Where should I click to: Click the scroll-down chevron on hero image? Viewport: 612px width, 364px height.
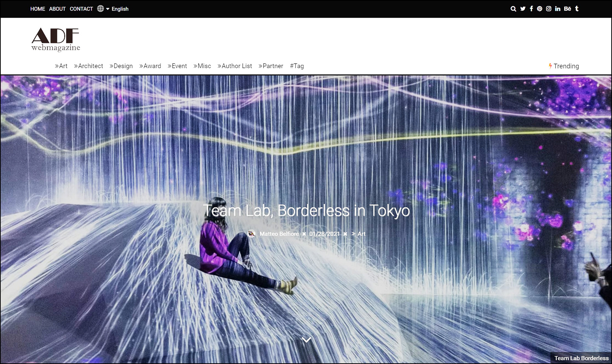(306, 340)
